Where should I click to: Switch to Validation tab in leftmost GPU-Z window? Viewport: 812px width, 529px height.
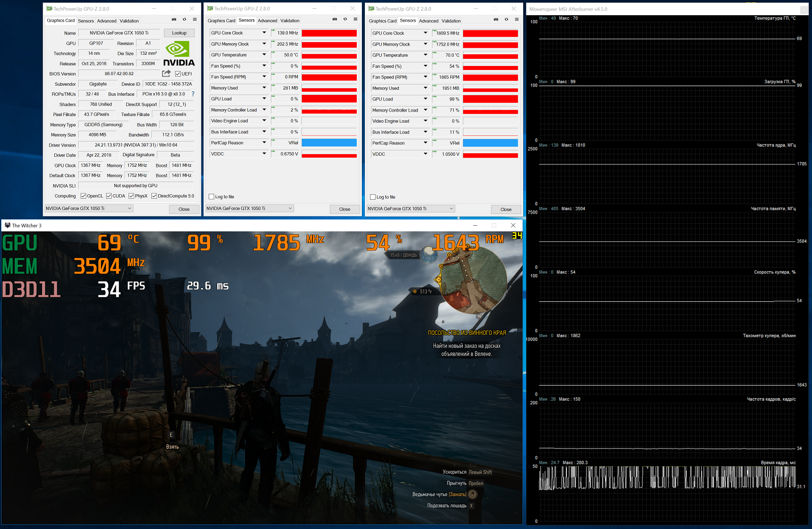click(x=129, y=21)
